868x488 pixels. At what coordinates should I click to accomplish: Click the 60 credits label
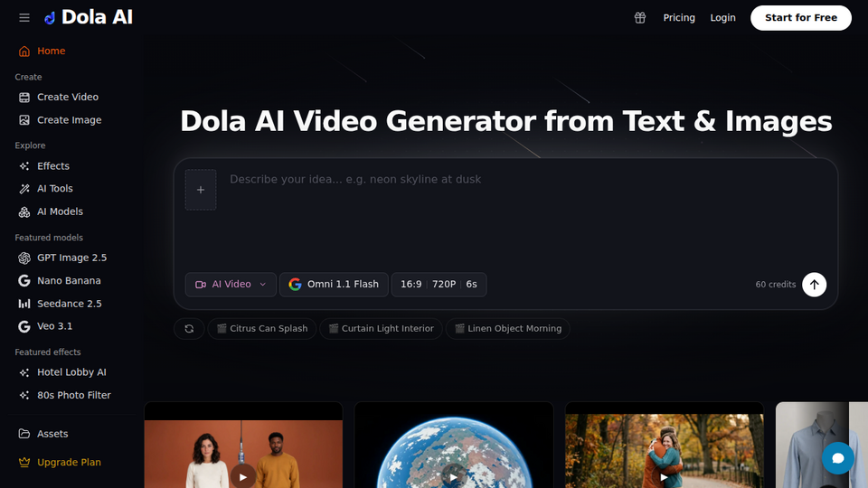tap(775, 285)
